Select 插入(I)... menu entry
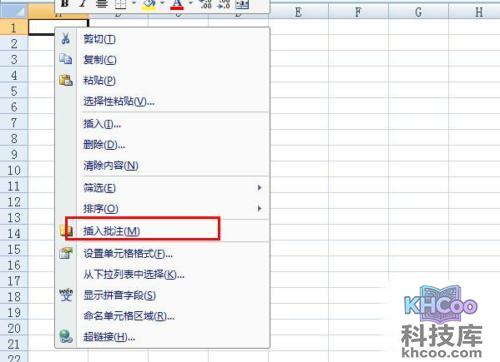Image resolution: width=500 pixels, height=362 pixels. point(162,124)
